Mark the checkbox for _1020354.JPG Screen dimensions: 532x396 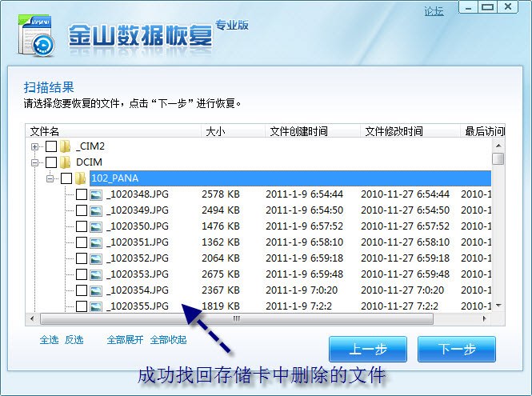tap(82, 290)
